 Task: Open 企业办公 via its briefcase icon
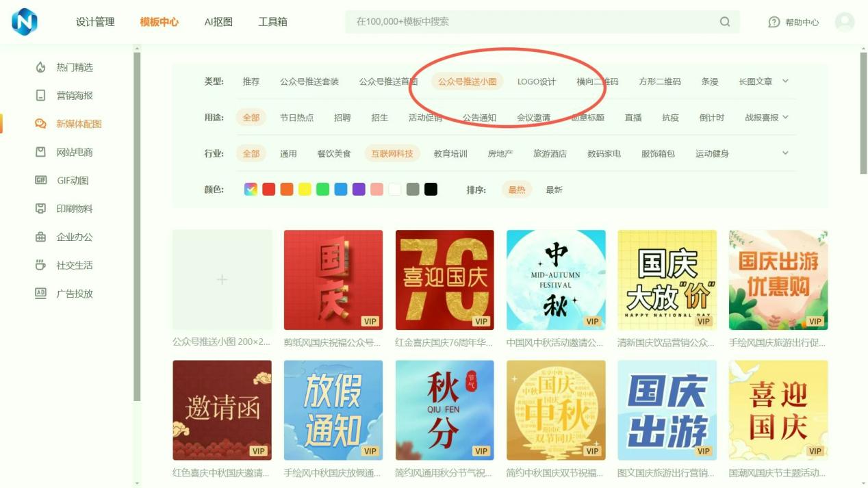point(40,237)
